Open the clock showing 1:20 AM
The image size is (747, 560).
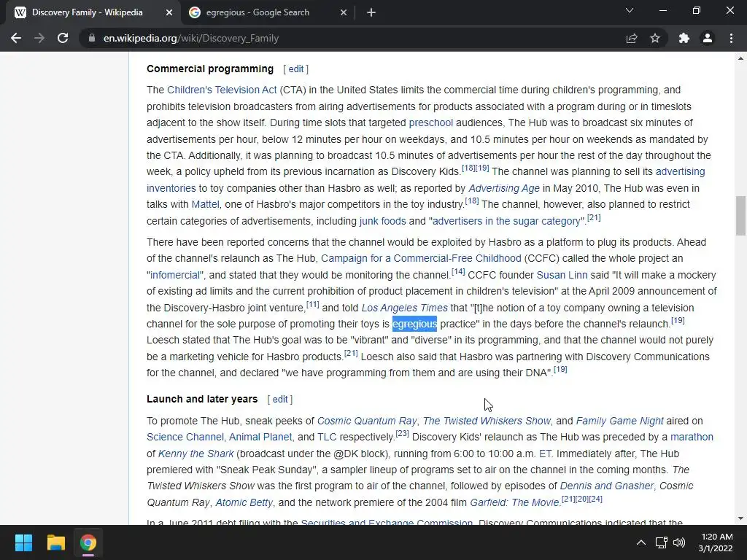pos(716,542)
